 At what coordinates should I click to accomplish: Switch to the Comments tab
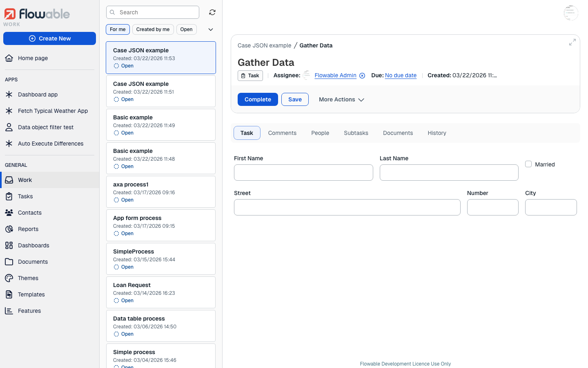pyautogui.click(x=282, y=133)
